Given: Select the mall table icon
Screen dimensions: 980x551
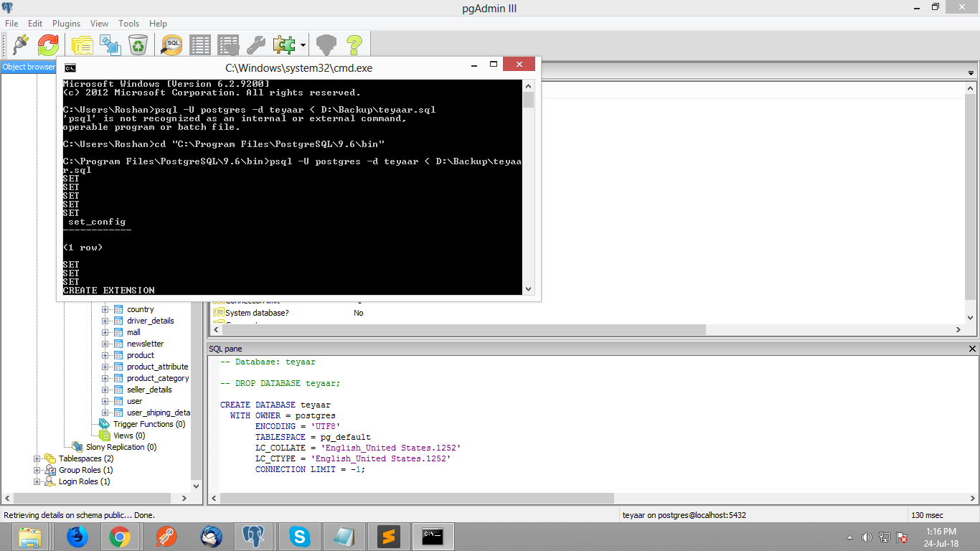Looking at the screenshot, I should tap(118, 332).
